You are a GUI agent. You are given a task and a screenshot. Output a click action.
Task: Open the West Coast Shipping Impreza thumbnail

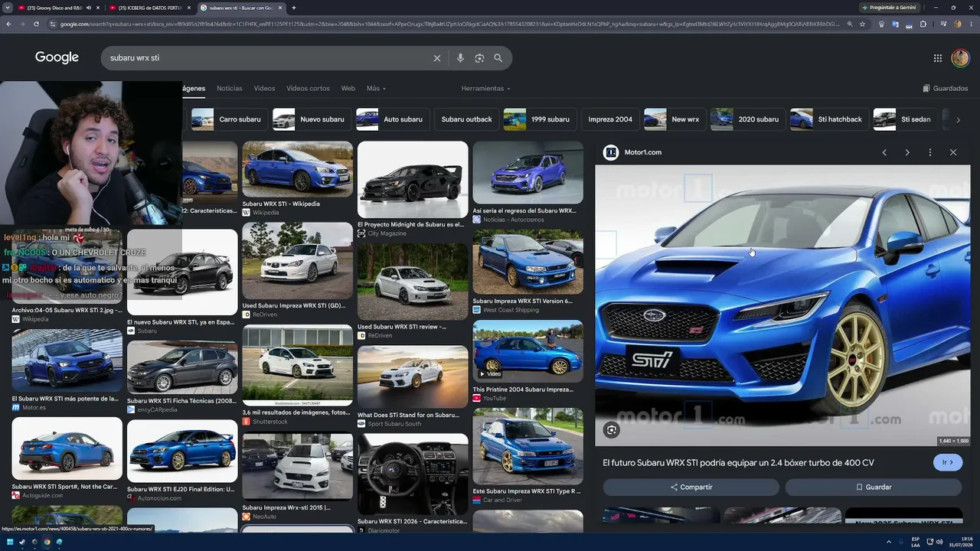coord(528,262)
